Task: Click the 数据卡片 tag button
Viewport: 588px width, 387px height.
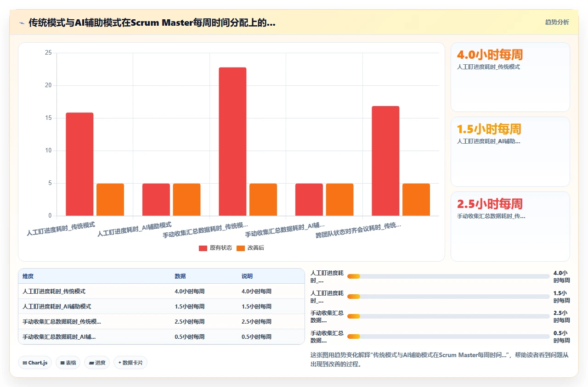Action: coord(130,363)
